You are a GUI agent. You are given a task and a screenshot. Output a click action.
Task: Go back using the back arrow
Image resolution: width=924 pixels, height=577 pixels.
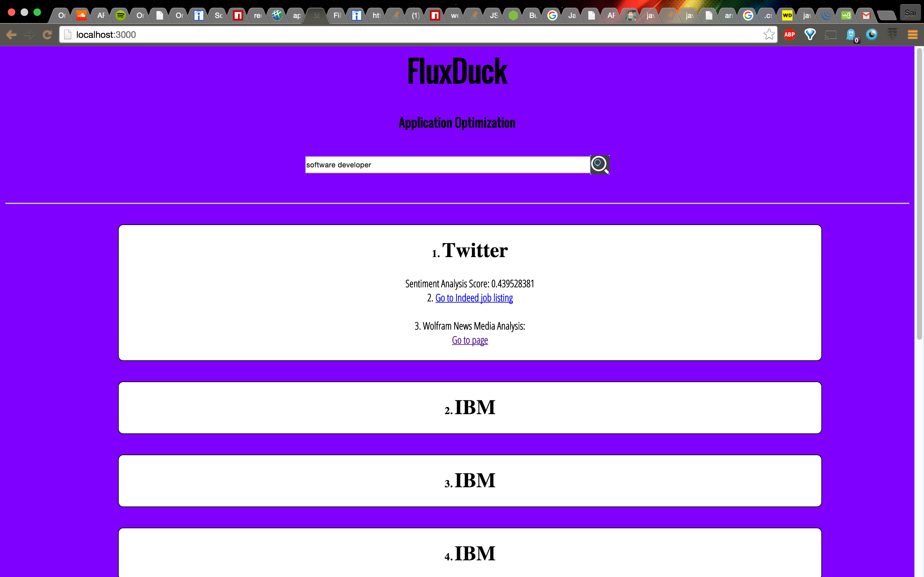point(12,35)
